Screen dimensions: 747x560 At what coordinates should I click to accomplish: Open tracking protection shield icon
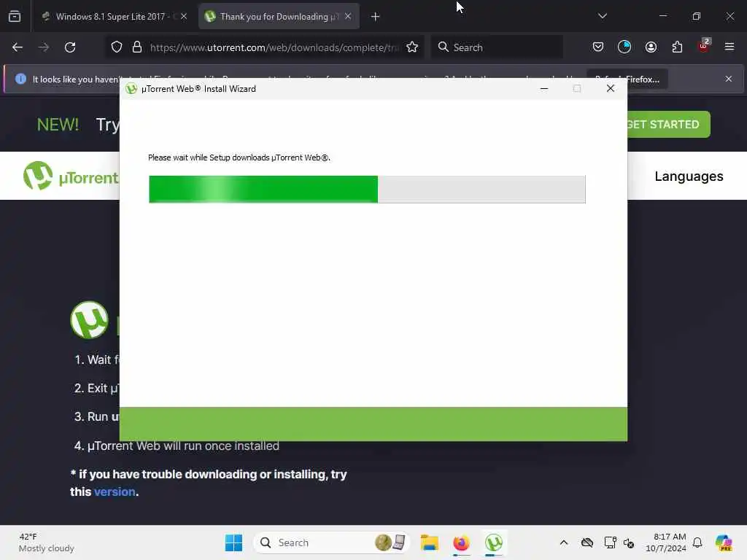(x=117, y=47)
